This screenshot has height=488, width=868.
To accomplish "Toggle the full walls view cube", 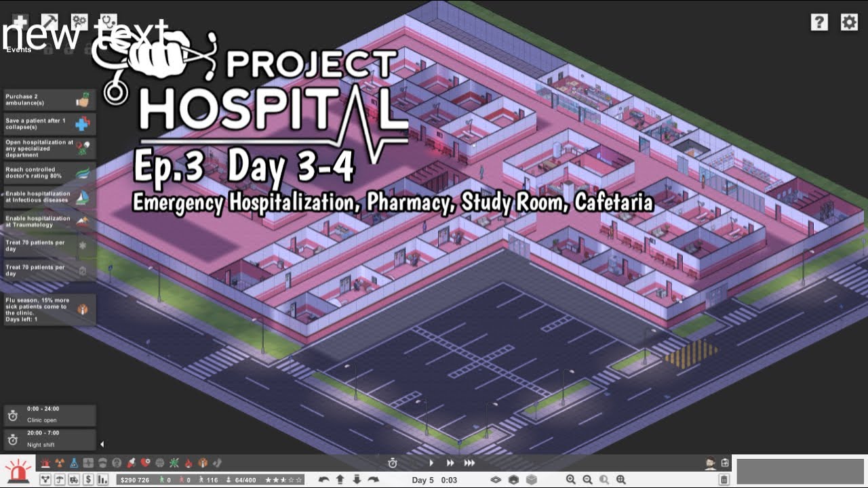I will click(x=532, y=479).
